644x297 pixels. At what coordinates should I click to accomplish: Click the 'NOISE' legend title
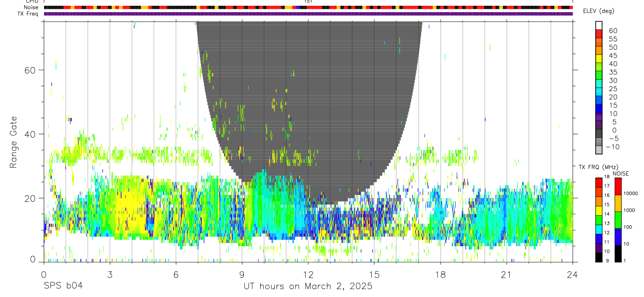pos(620,173)
